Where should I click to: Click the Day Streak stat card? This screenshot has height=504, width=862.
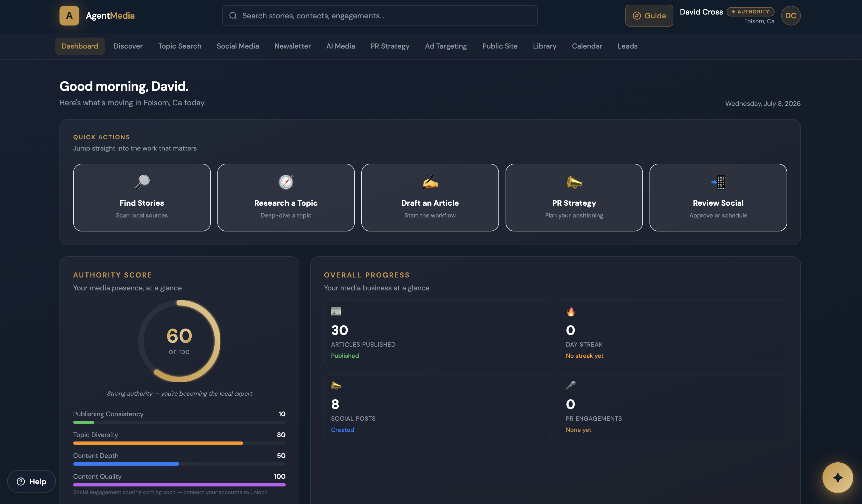[x=673, y=334]
